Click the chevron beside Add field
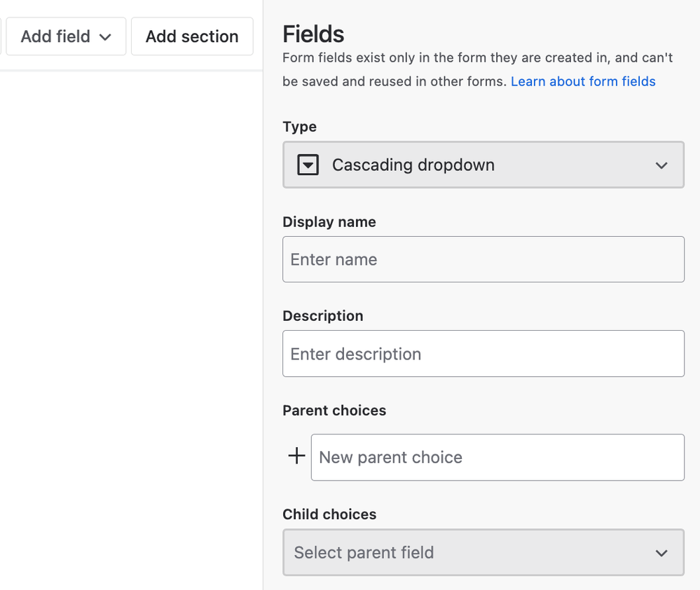Image resolution: width=700 pixels, height=590 pixels. [x=106, y=37]
